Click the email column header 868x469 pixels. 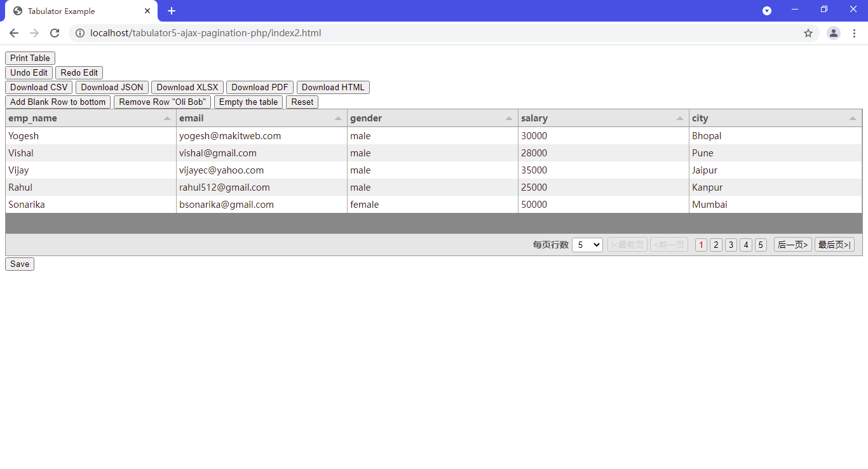(x=262, y=118)
